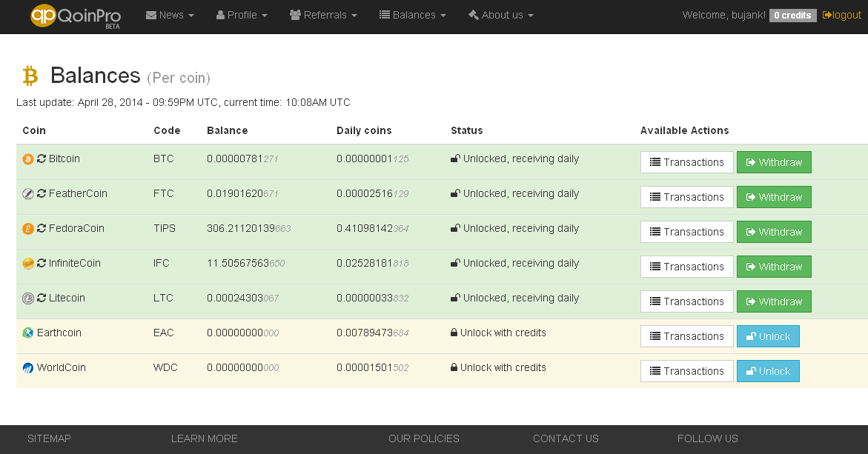The width and height of the screenshot is (868, 454).
Task: Click the InfiniteCoin coin icon
Action: (27, 264)
